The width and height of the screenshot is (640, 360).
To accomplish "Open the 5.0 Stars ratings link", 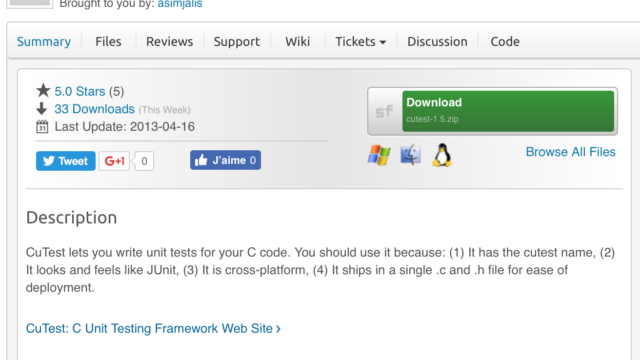I will click(x=80, y=91).
